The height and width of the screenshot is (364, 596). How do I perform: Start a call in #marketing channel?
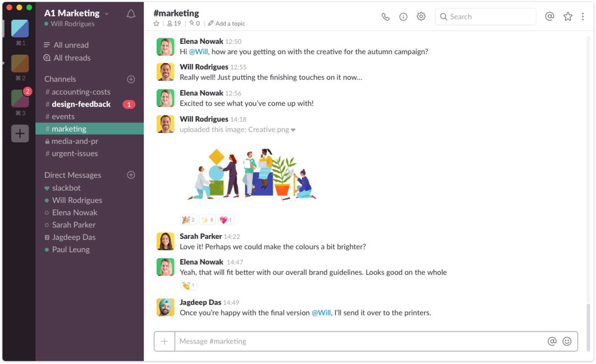point(386,16)
